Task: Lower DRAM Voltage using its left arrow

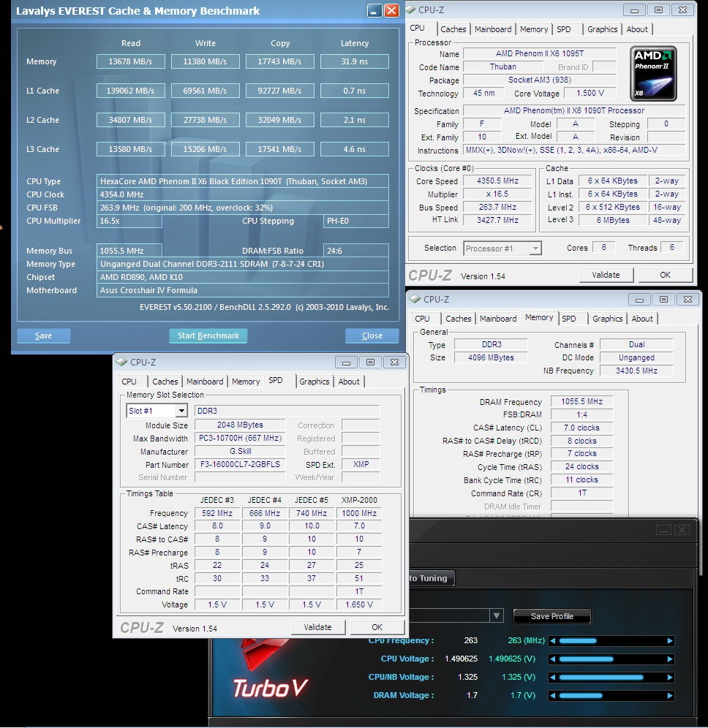Action: point(552,696)
